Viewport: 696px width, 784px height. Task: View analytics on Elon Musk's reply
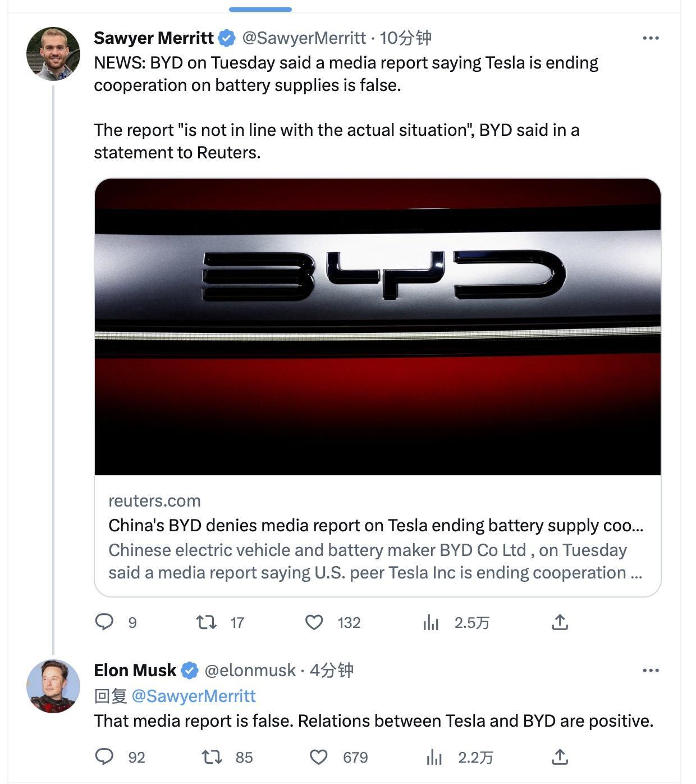point(434,757)
